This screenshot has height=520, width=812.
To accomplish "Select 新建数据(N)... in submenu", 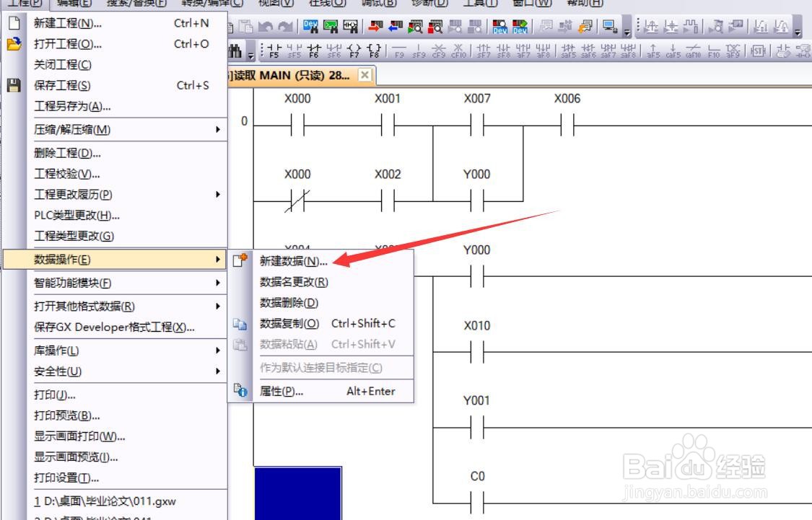I will pos(321,261).
